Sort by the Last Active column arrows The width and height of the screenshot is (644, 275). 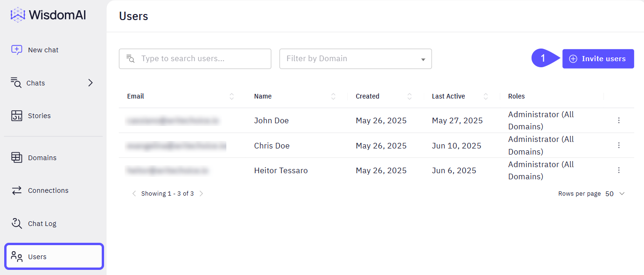485,96
